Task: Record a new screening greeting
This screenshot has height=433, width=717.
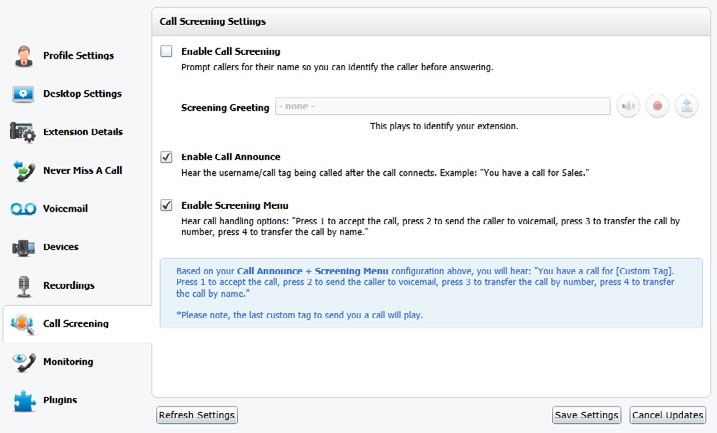Action: tap(657, 106)
